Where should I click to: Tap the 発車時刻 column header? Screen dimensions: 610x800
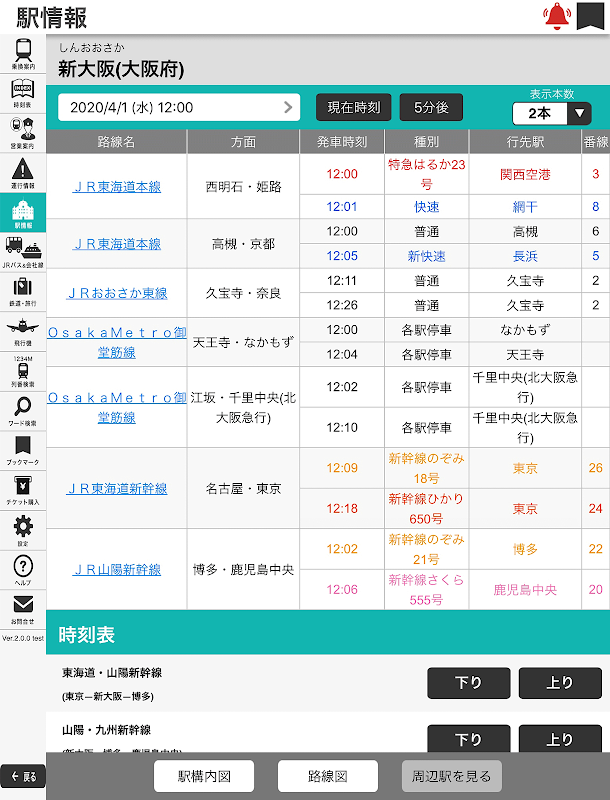coord(342,142)
